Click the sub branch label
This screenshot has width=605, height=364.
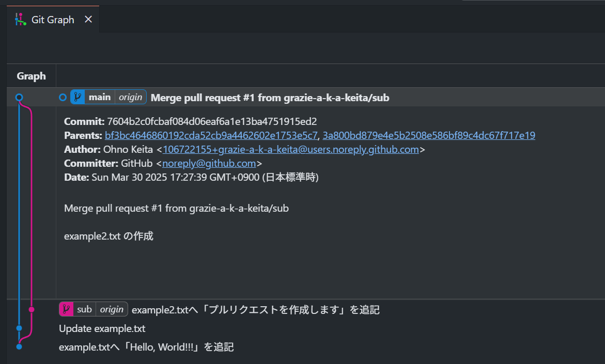click(x=84, y=309)
